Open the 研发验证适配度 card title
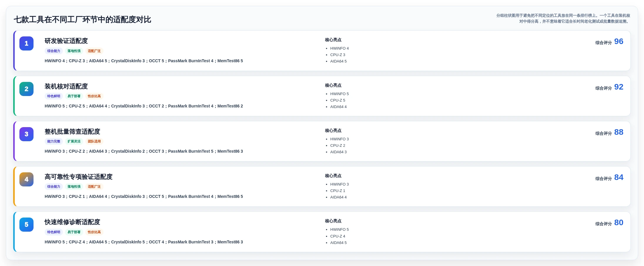The height and width of the screenshot is (266, 644). point(66,41)
